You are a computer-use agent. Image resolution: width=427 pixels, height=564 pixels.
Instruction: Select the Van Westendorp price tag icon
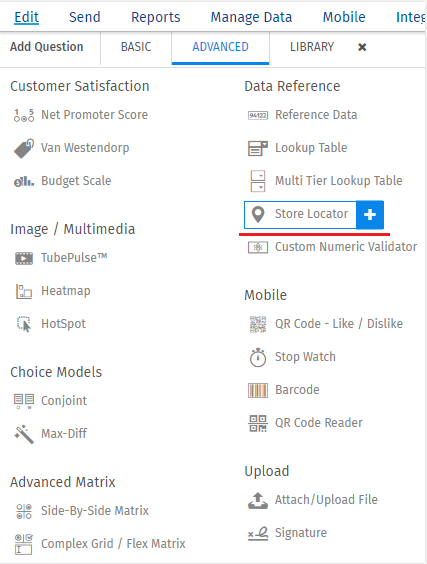24,148
